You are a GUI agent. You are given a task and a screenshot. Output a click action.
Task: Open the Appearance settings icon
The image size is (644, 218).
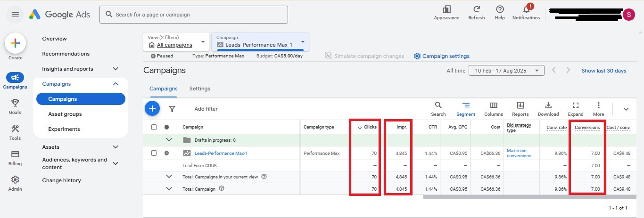446,10
